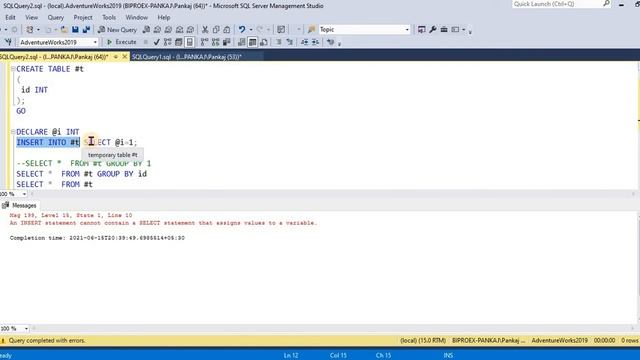The width and height of the screenshot is (640, 360).
Task: Pin the SQLQuery2.sql tab
Action: pos(116,57)
